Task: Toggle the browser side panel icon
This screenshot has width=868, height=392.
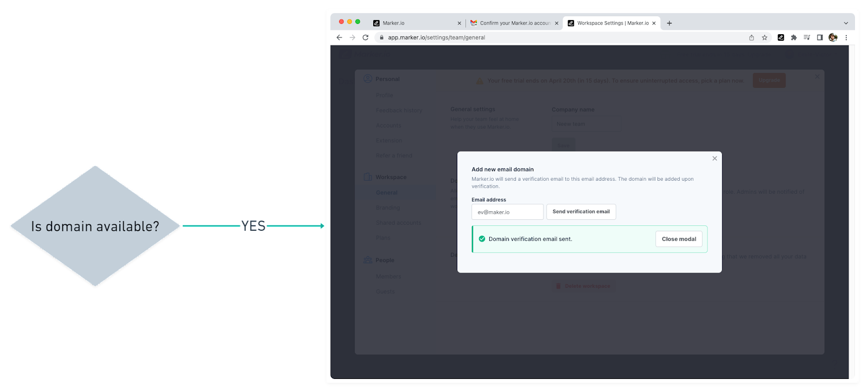Action: (x=820, y=37)
